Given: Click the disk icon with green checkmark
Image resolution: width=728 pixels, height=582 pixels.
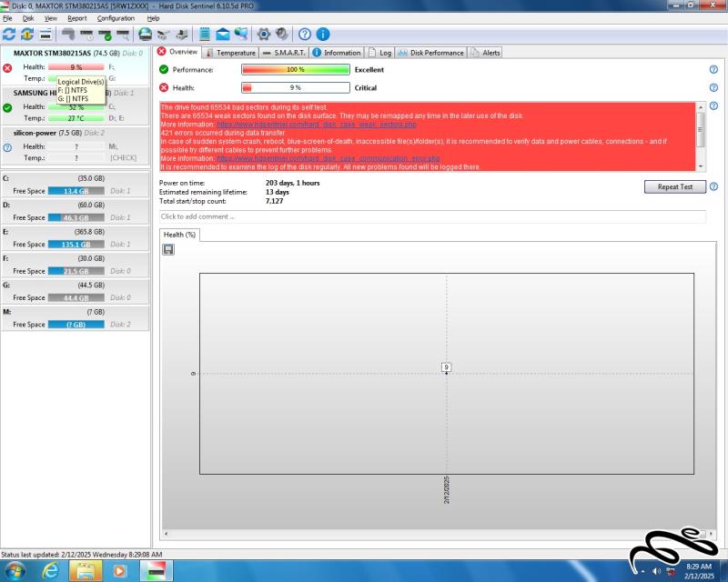Looking at the screenshot, I should click(x=105, y=35).
